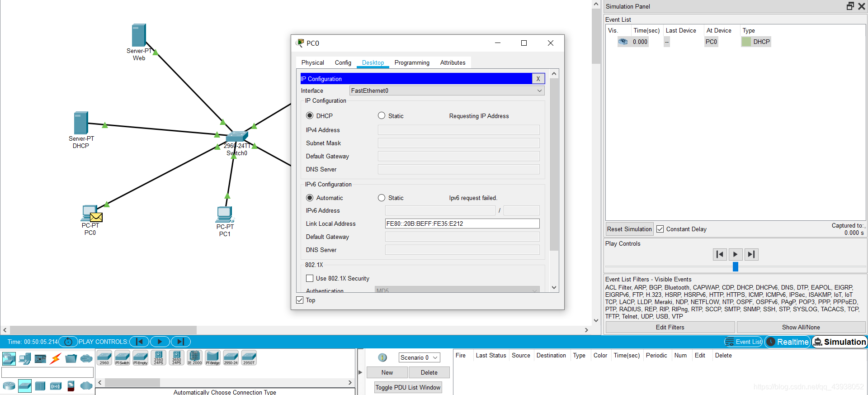Open the Physical tab
868x395 pixels.
click(x=313, y=62)
